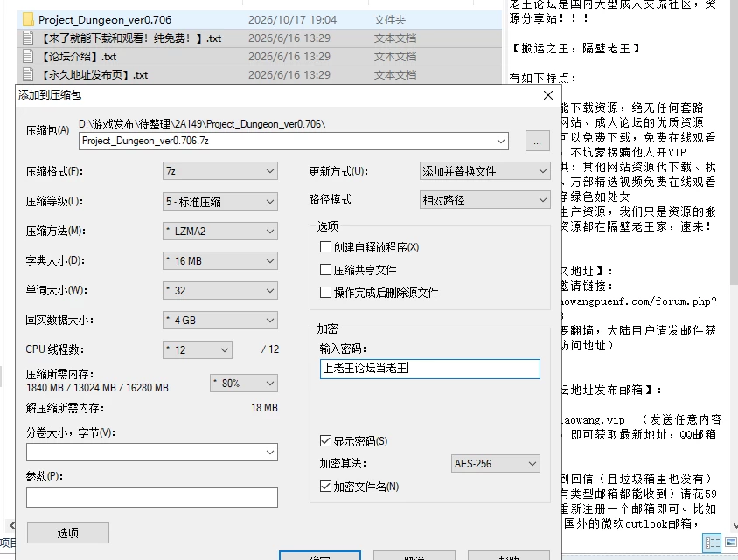Click the browse "..." button

(x=538, y=141)
